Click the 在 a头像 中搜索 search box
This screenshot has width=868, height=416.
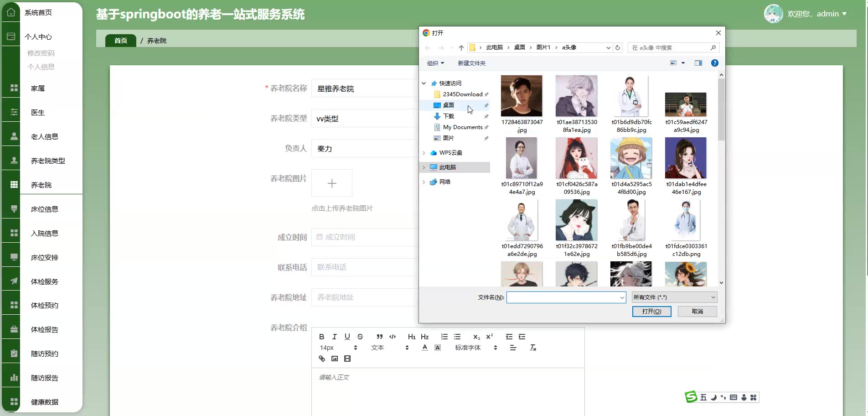(x=673, y=47)
